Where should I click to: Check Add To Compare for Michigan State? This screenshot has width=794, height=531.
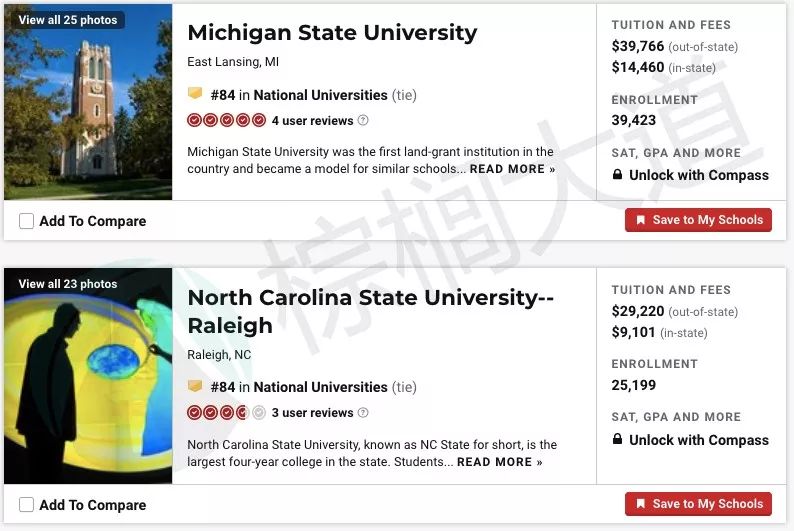click(26, 221)
